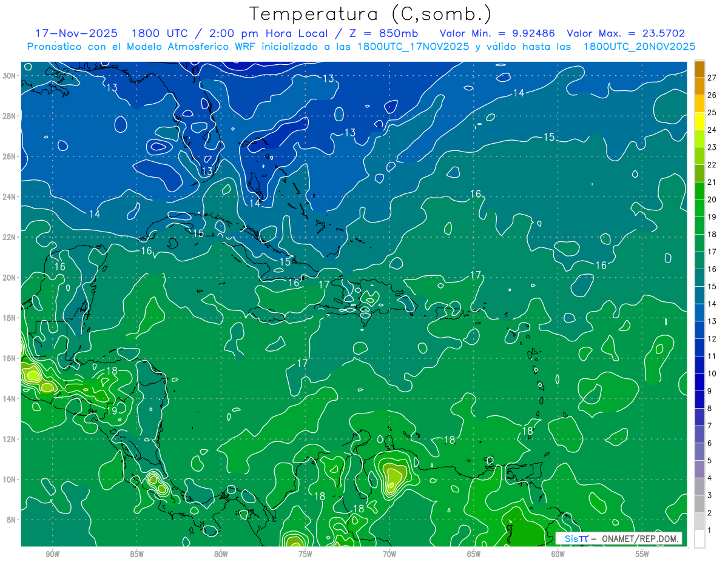Click the purple colorbar swatch for 5
This screenshot has height=562, width=728.
(x=699, y=452)
